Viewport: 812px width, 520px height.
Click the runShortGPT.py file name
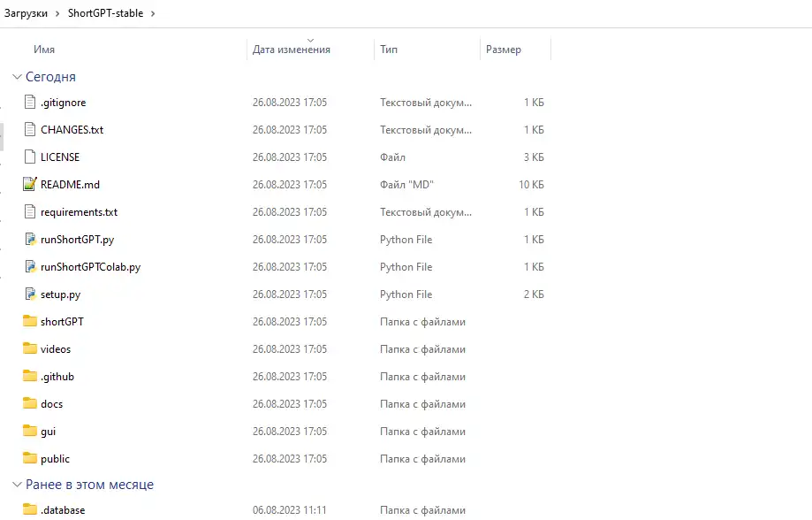click(77, 240)
